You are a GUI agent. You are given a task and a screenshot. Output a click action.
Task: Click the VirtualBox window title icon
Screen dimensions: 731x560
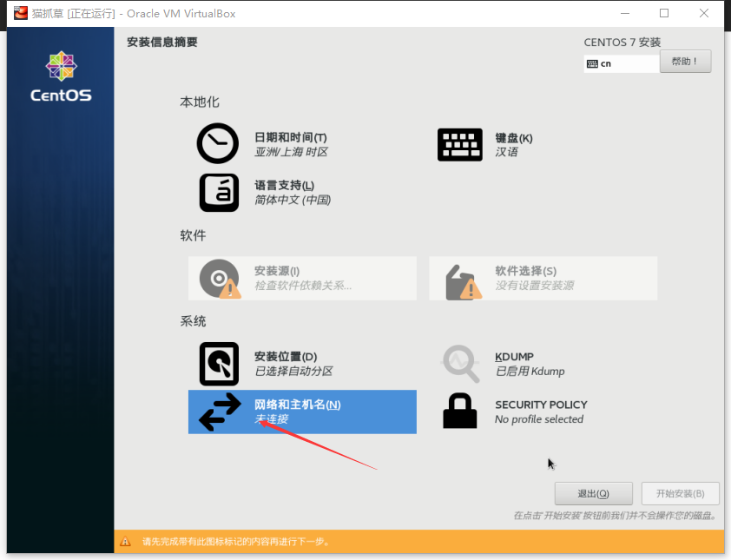coord(21,13)
